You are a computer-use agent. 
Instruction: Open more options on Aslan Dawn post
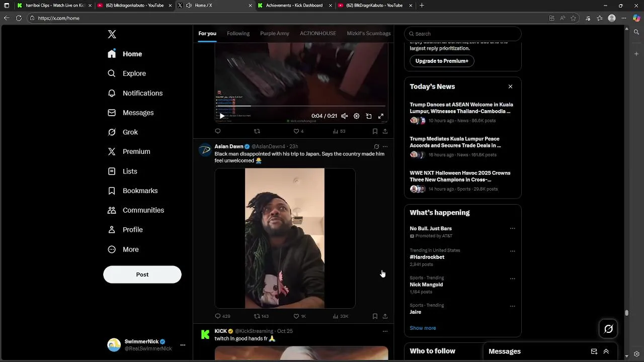[385, 147]
